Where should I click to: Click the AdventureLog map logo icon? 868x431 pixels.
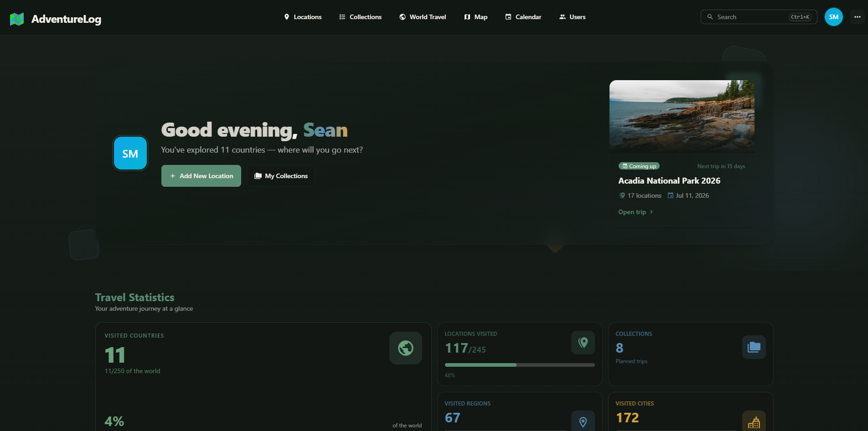point(17,19)
